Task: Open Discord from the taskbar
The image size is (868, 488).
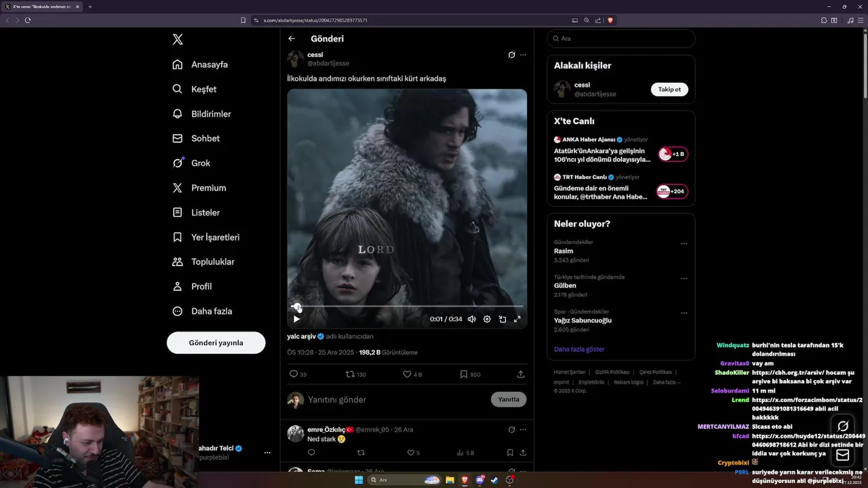Action: coord(479,480)
